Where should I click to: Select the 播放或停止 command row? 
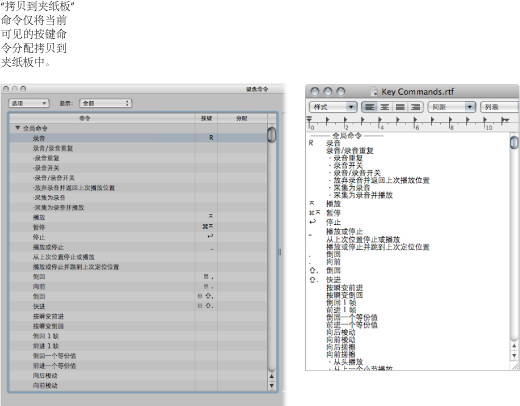pyautogui.click(x=138, y=247)
